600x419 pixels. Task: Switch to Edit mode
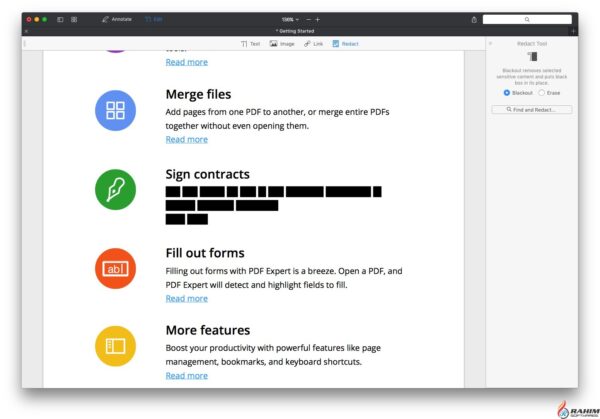[154, 19]
